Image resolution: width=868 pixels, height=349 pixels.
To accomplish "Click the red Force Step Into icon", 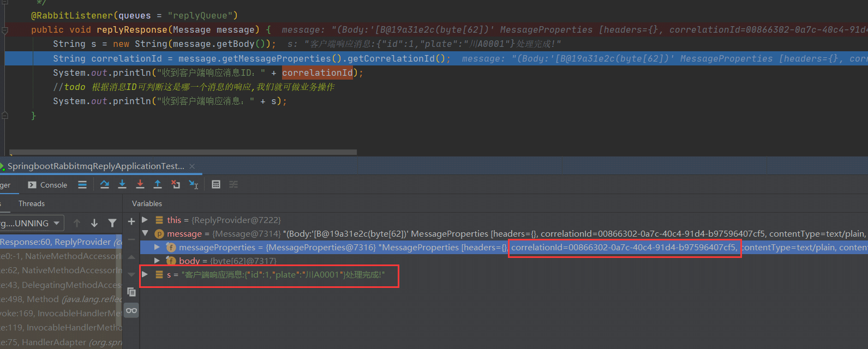I will click(x=140, y=184).
